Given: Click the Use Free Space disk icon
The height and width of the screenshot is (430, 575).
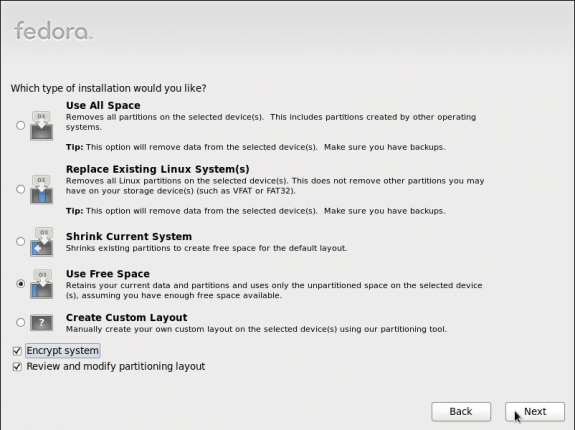Looking at the screenshot, I should click(41, 284).
